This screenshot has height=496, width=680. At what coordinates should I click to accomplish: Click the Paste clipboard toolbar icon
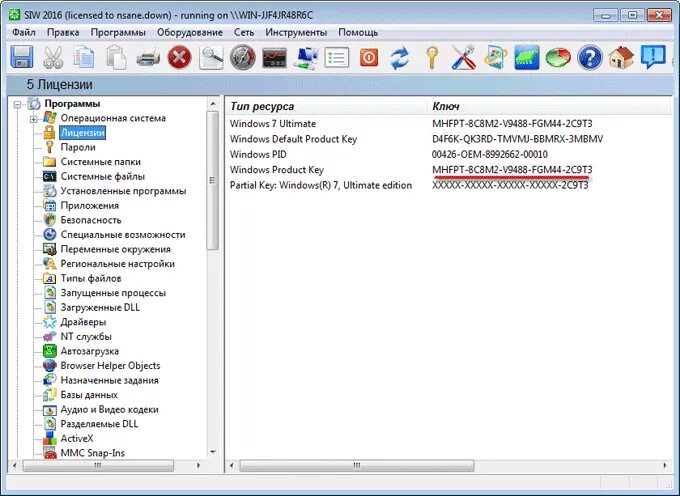[x=116, y=57]
